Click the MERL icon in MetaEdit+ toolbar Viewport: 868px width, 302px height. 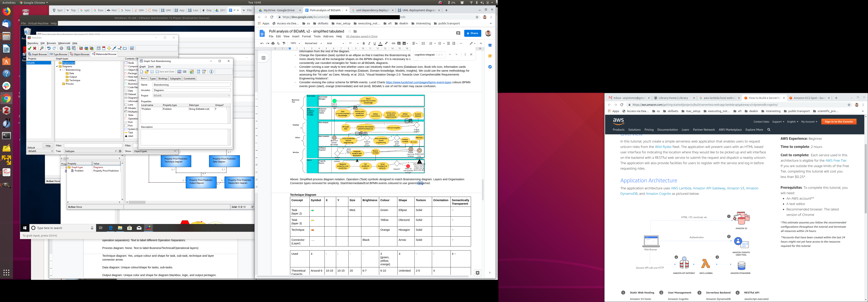[132, 48]
